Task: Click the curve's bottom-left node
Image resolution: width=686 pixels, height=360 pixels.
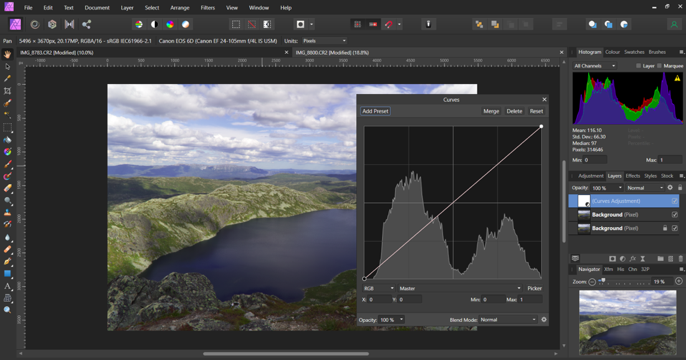Action: click(364, 279)
